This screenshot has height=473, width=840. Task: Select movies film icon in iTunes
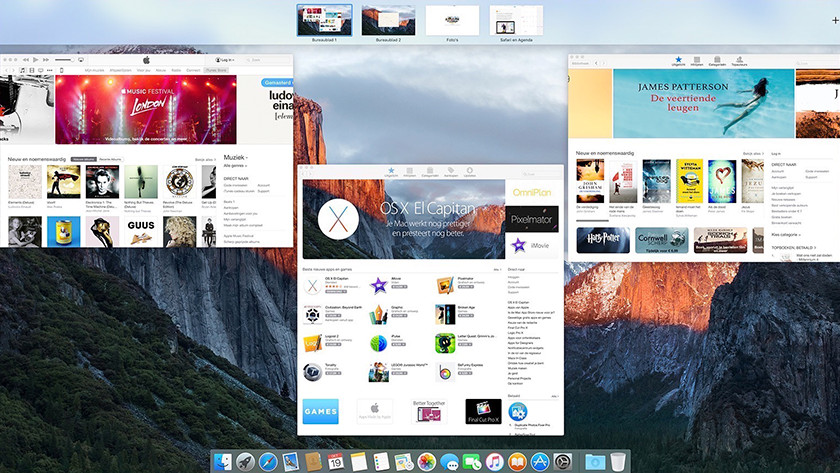click(x=32, y=70)
